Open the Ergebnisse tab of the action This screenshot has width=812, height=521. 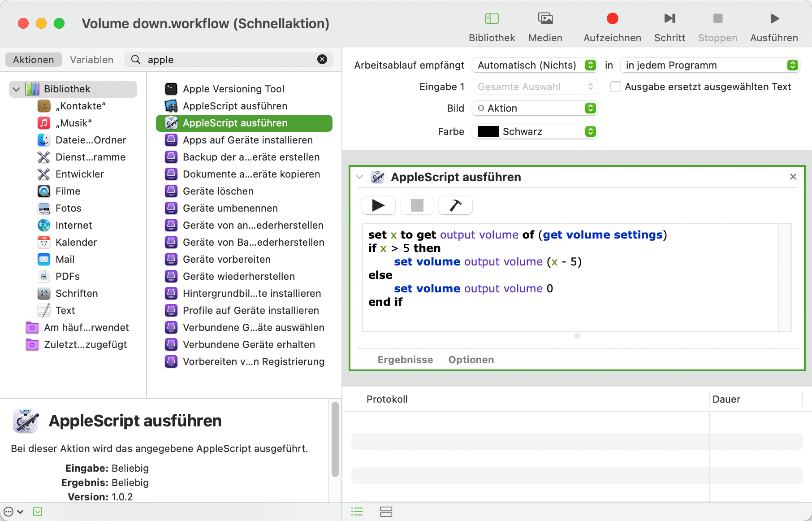405,360
